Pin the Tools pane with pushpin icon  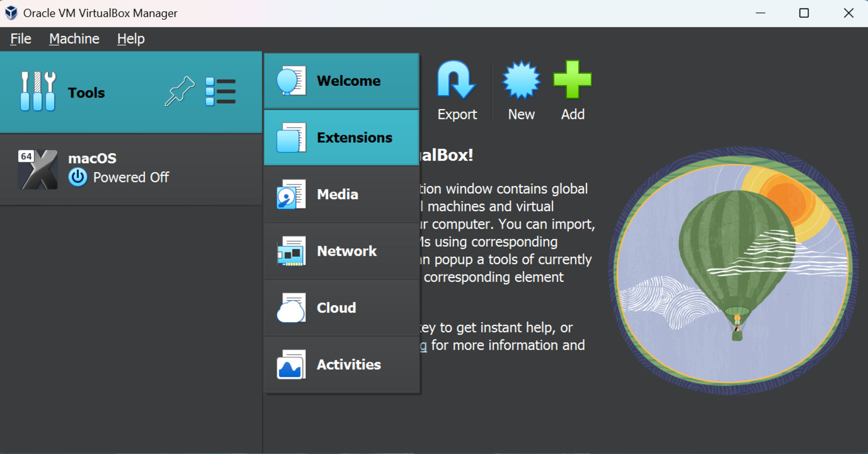pyautogui.click(x=180, y=91)
